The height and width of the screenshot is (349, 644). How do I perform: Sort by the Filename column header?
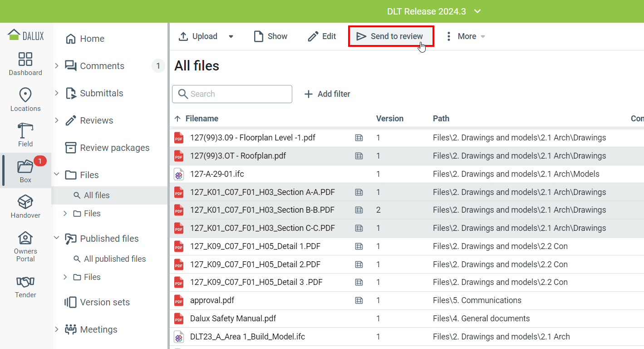pos(202,119)
